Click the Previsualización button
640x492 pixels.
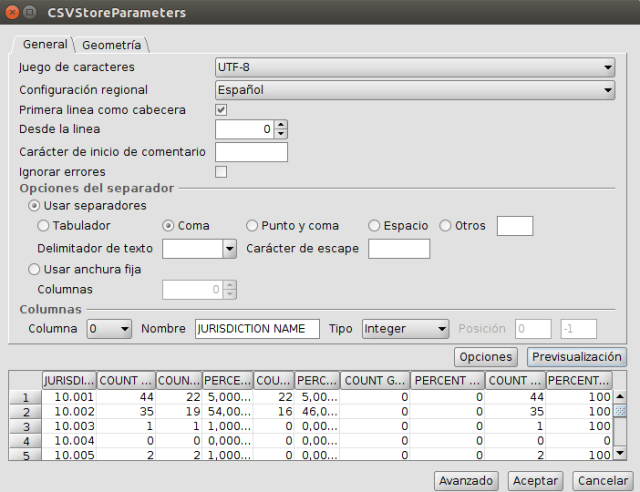point(578,357)
